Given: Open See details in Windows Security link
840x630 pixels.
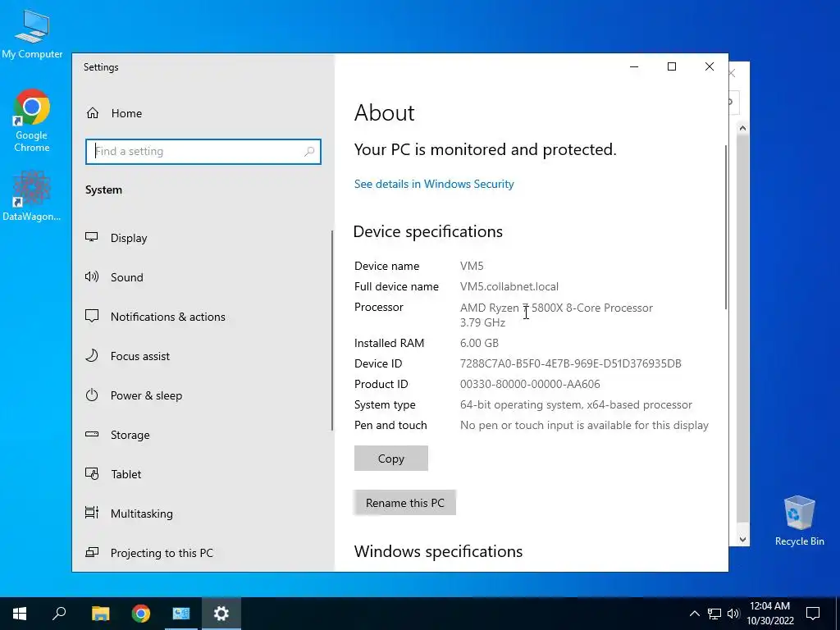Looking at the screenshot, I should (x=434, y=184).
